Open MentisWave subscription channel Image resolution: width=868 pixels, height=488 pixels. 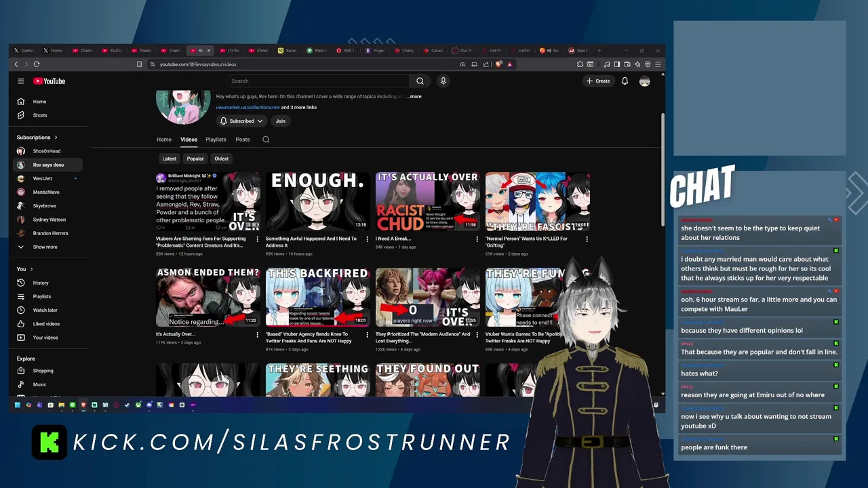coord(47,192)
